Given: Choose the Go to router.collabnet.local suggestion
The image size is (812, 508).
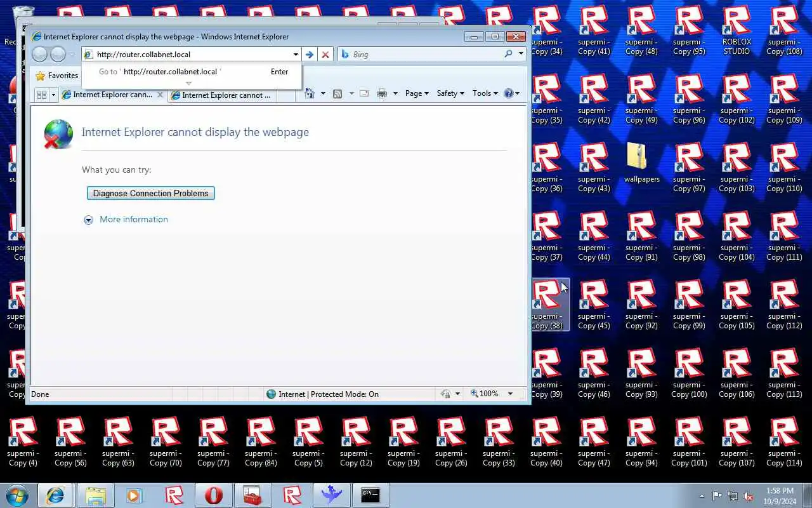Looking at the screenshot, I should (x=191, y=72).
